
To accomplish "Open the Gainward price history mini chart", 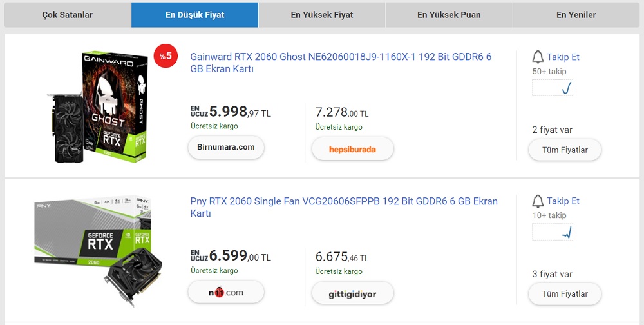I will click(x=553, y=88).
